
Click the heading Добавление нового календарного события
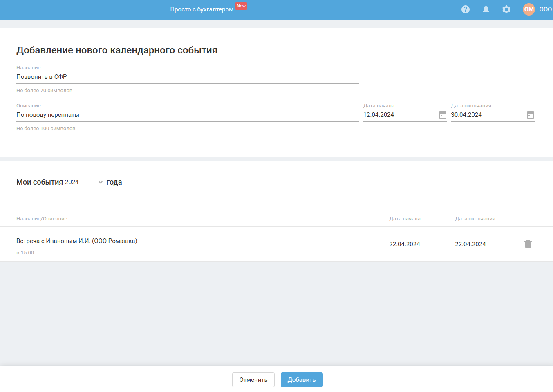pyautogui.click(x=117, y=50)
